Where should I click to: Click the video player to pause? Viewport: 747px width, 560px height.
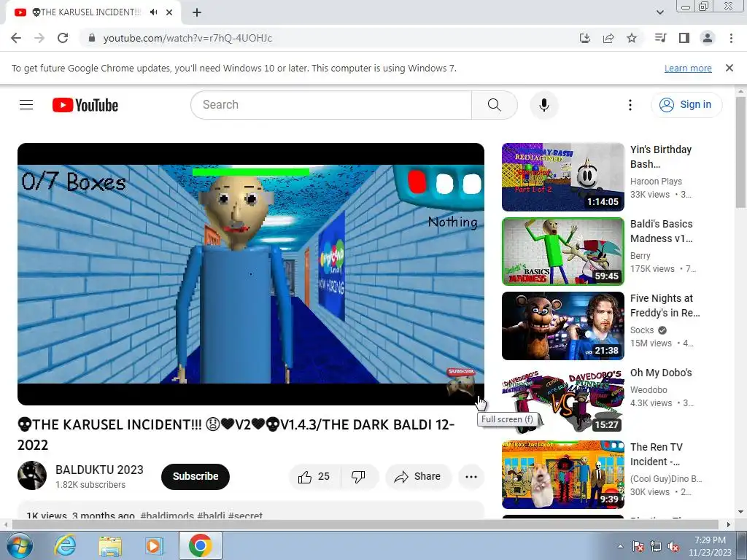[251, 274]
